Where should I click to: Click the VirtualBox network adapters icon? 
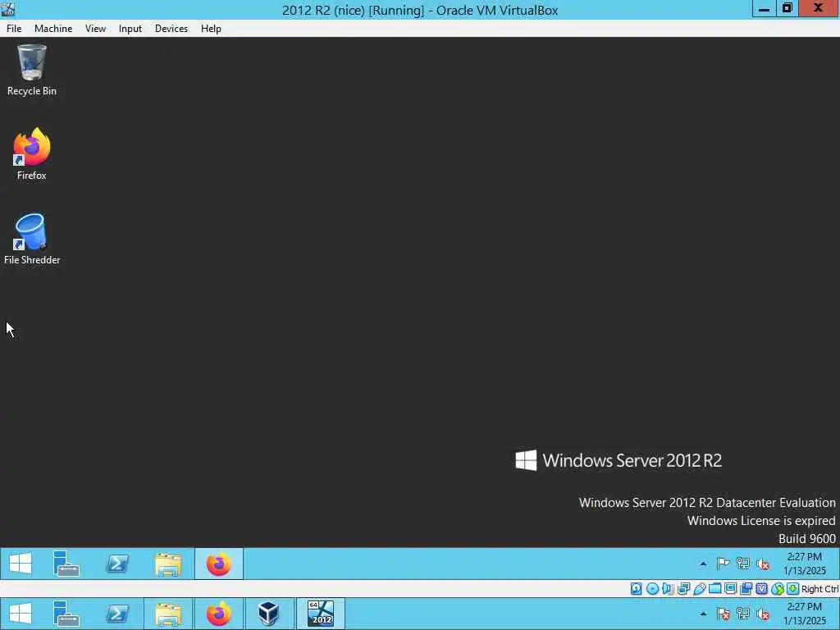point(683,589)
